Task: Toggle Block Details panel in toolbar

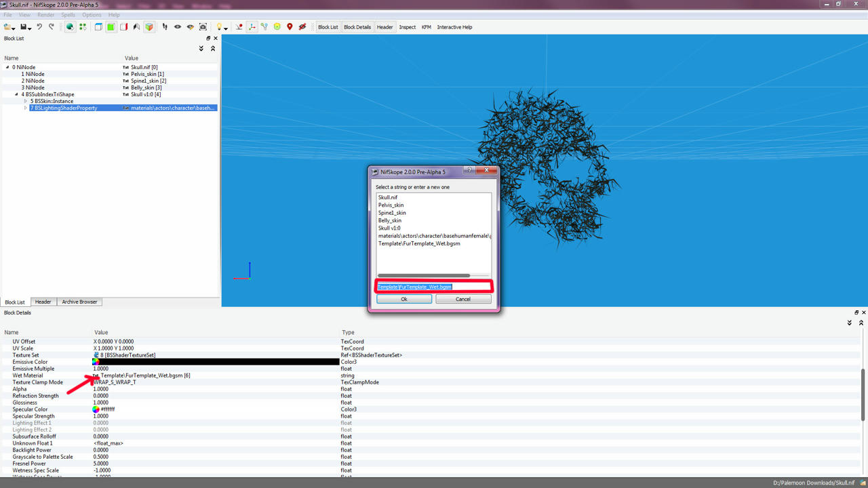Action: tap(357, 27)
